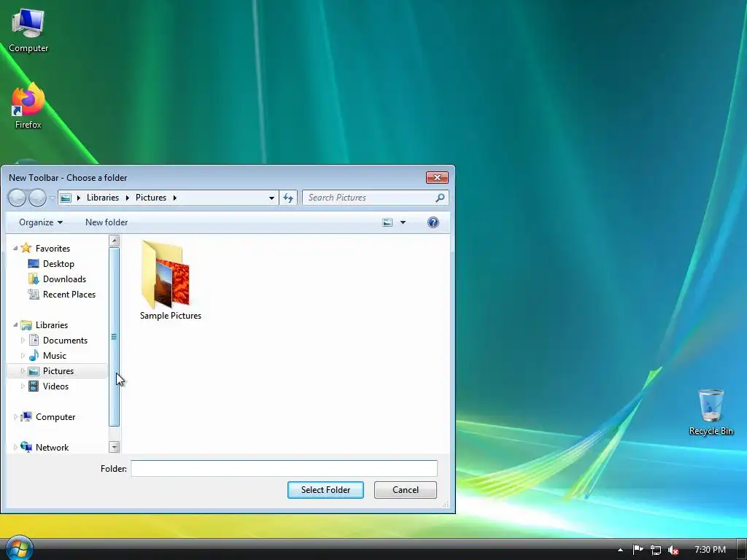Viewport: 747px width, 560px height.
Task: Select the Music library
Action: 54,356
